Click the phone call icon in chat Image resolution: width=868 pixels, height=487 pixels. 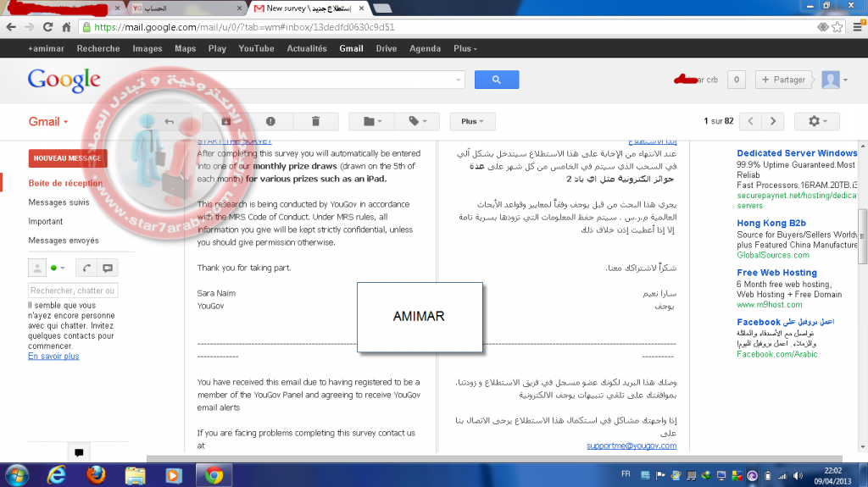86,268
